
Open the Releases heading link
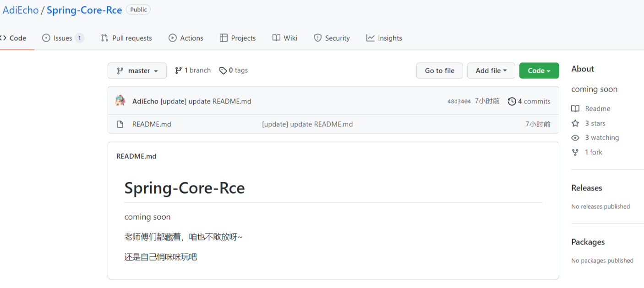587,188
